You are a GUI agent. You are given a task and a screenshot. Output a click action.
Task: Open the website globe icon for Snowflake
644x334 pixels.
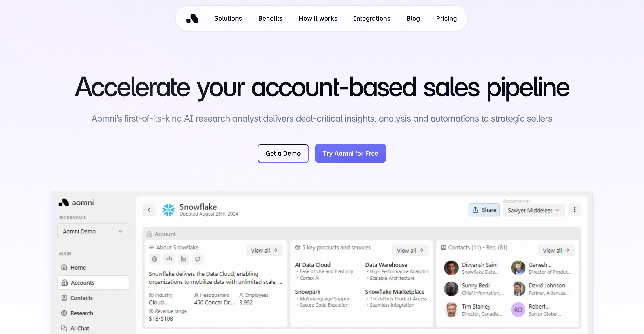[x=154, y=259]
